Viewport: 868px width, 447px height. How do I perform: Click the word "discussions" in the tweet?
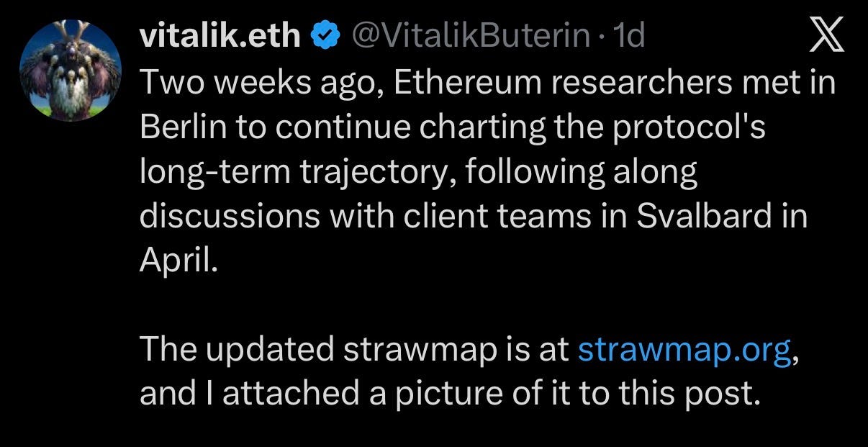click(230, 217)
